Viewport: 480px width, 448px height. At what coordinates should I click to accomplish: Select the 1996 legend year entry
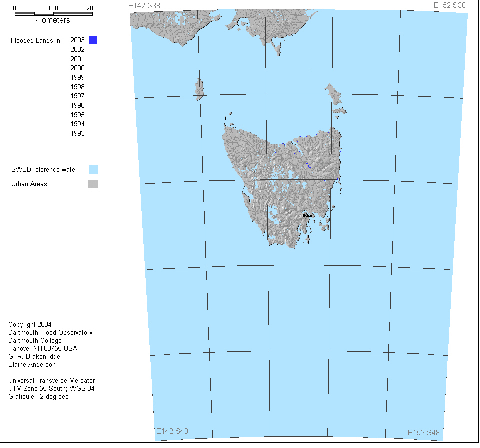coord(77,105)
